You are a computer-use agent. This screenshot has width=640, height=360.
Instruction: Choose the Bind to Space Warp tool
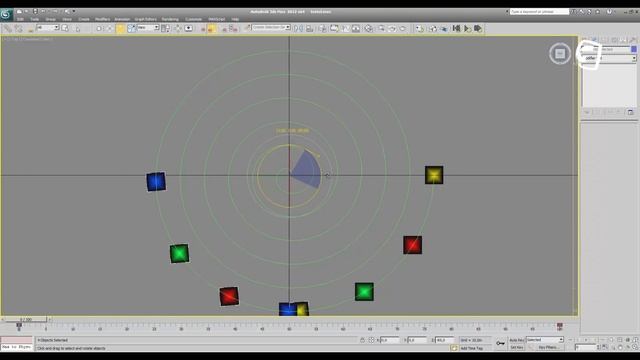(x=30, y=29)
